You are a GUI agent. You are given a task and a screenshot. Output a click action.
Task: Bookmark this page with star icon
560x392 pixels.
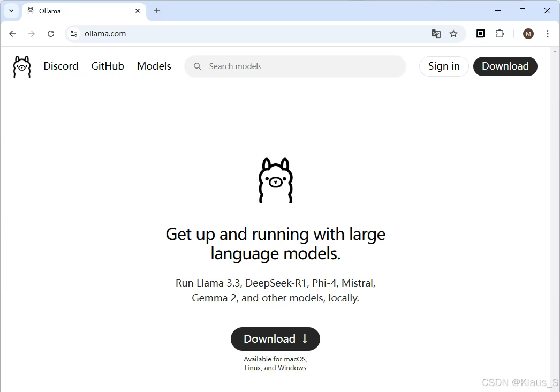(x=453, y=34)
